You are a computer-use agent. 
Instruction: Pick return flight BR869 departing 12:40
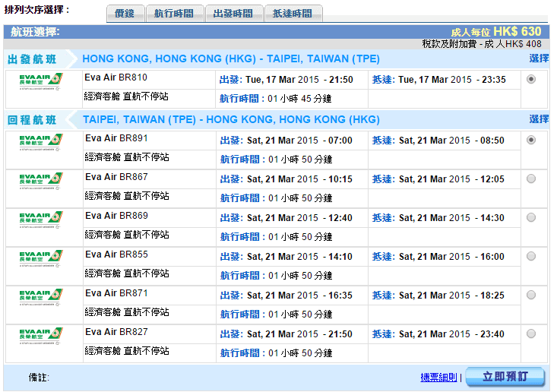pyautogui.click(x=530, y=217)
